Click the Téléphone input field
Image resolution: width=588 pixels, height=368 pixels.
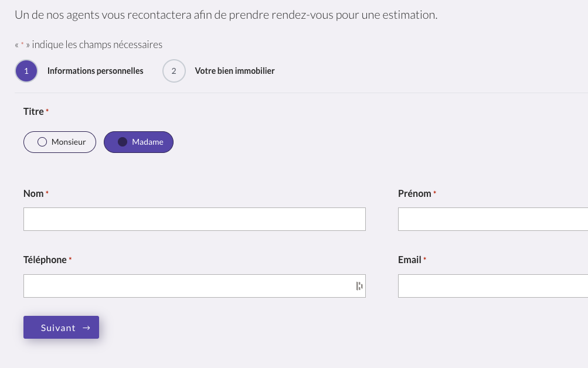coord(188,286)
